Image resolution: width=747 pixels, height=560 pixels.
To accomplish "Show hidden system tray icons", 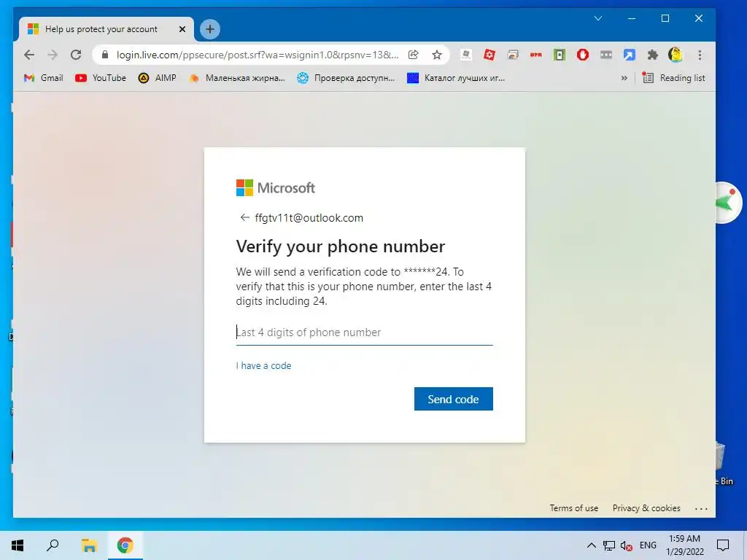I will (591, 545).
